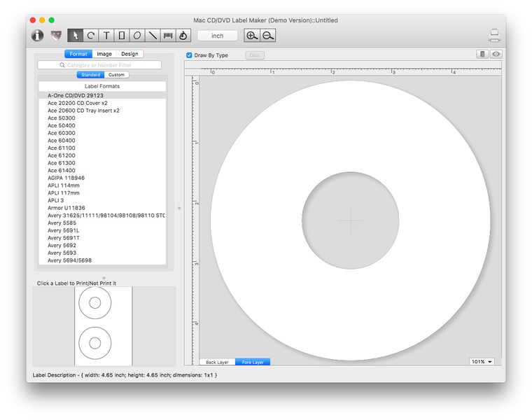
Task: Select the rectangle shape tool
Action: point(122,35)
